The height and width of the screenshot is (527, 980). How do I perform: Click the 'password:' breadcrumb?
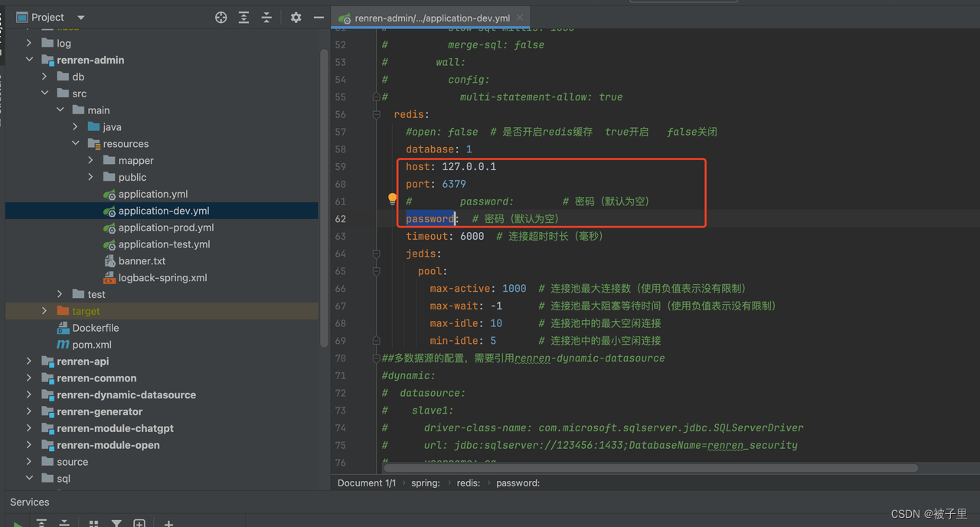point(518,483)
